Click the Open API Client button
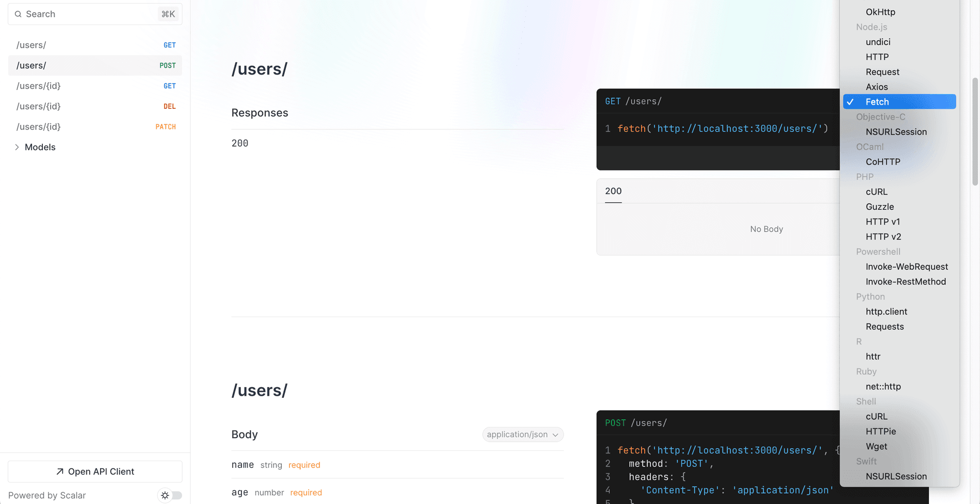Screen dimensions: 980x504 [95, 472]
